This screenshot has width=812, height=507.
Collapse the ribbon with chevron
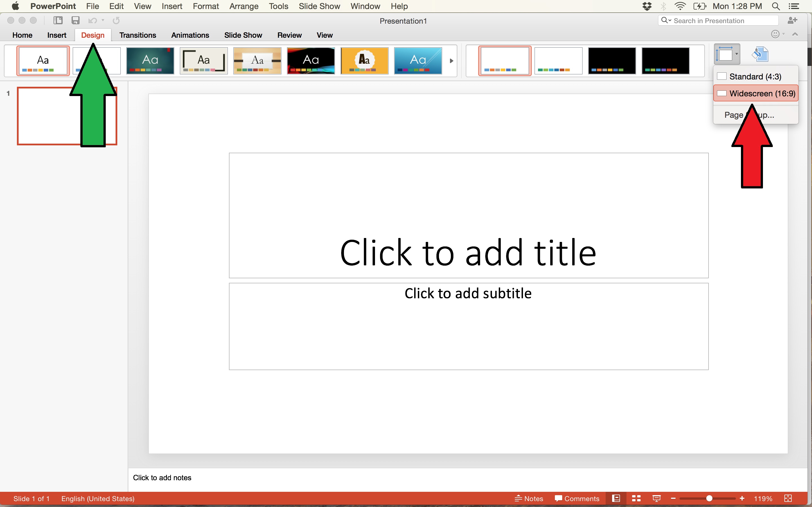coord(795,34)
